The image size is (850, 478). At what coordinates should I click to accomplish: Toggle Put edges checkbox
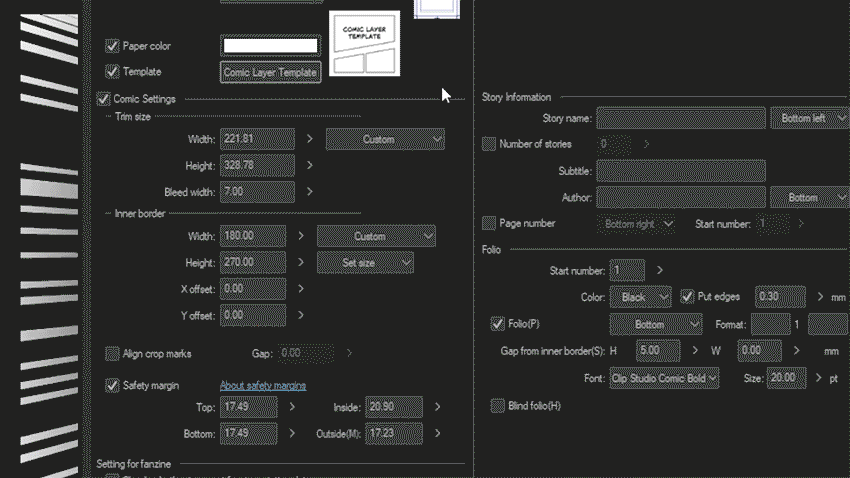tap(687, 296)
